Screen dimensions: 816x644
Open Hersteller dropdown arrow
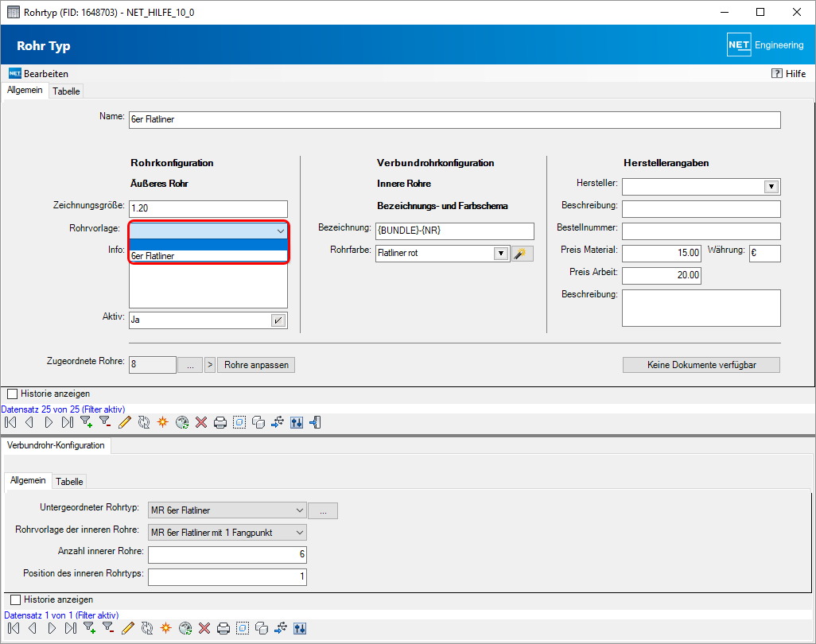pos(771,187)
